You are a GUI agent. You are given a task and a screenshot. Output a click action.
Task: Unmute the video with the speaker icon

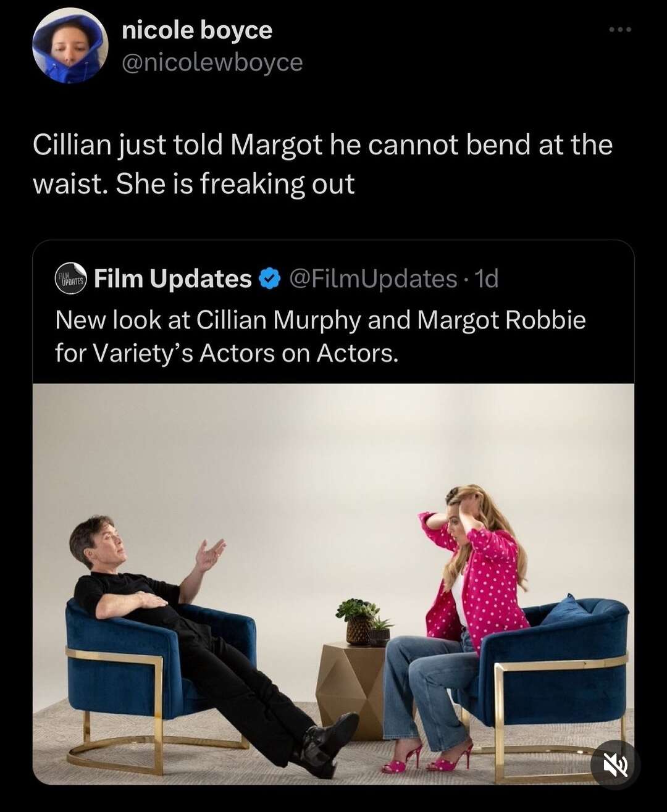(615, 766)
